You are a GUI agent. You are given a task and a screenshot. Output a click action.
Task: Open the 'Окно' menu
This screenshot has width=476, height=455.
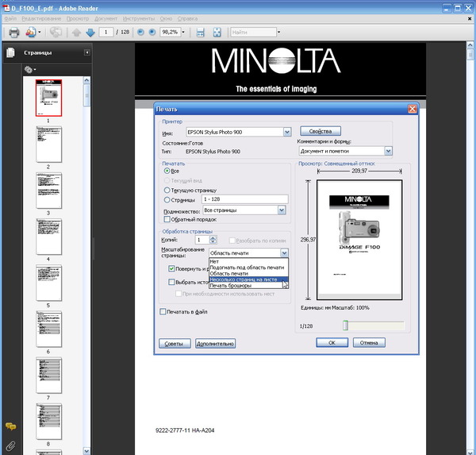pos(166,18)
